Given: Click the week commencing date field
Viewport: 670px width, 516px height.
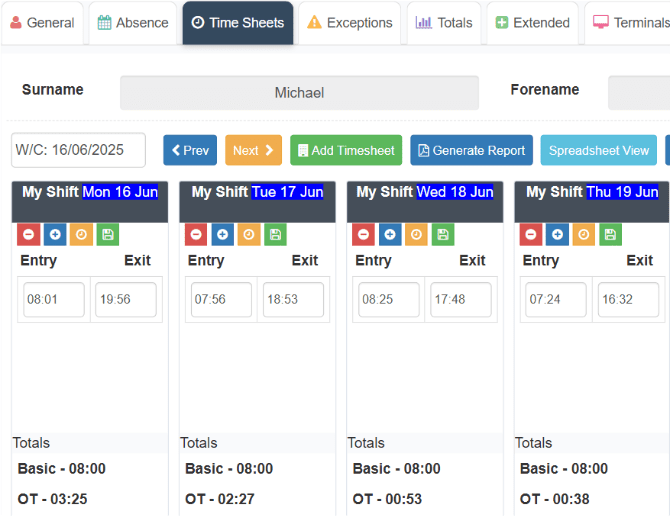Looking at the screenshot, I should (78, 150).
